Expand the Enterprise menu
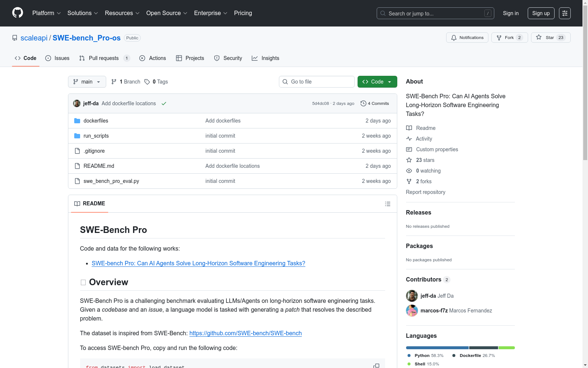Screen dimensions: 588x368 [x=211, y=13]
